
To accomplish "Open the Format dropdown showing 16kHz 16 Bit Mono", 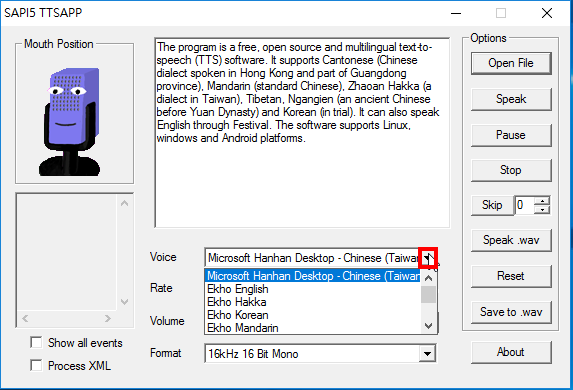I will point(427,353).
